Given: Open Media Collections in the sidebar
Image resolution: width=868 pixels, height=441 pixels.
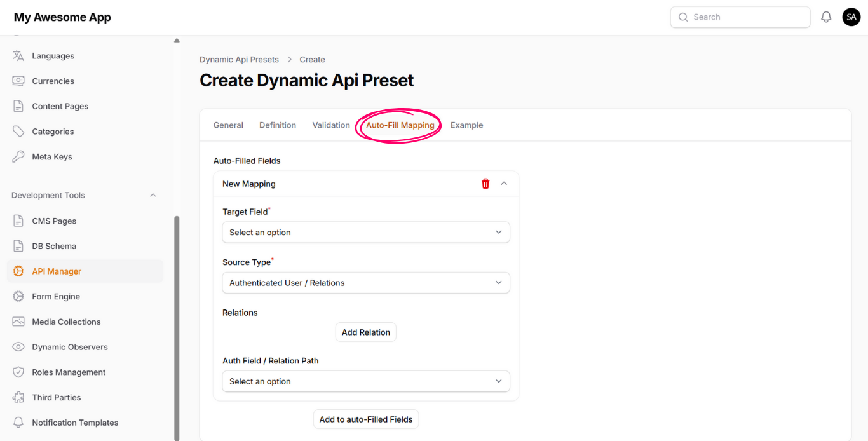Looking at the screenshot, I should tap(66, 322).
